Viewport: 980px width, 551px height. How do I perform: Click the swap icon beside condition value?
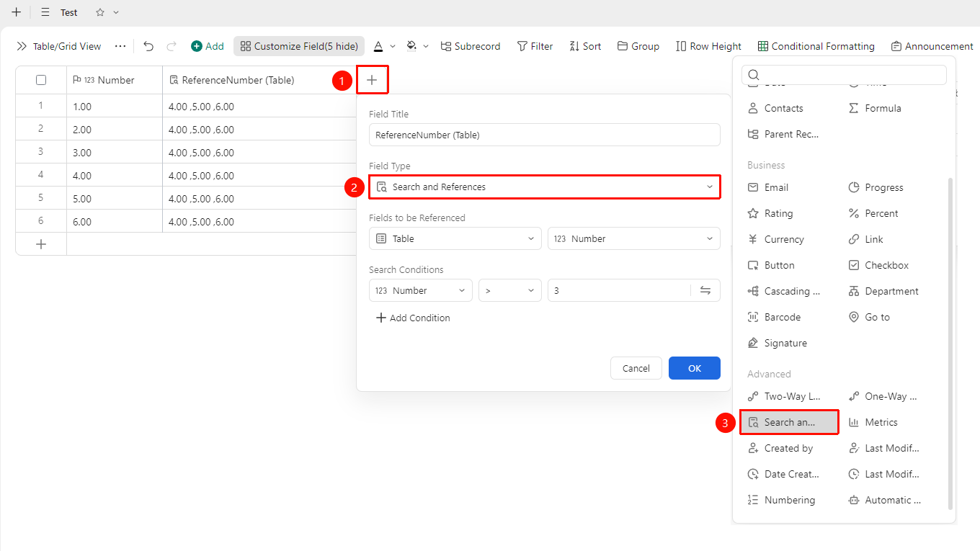point(705,290)
